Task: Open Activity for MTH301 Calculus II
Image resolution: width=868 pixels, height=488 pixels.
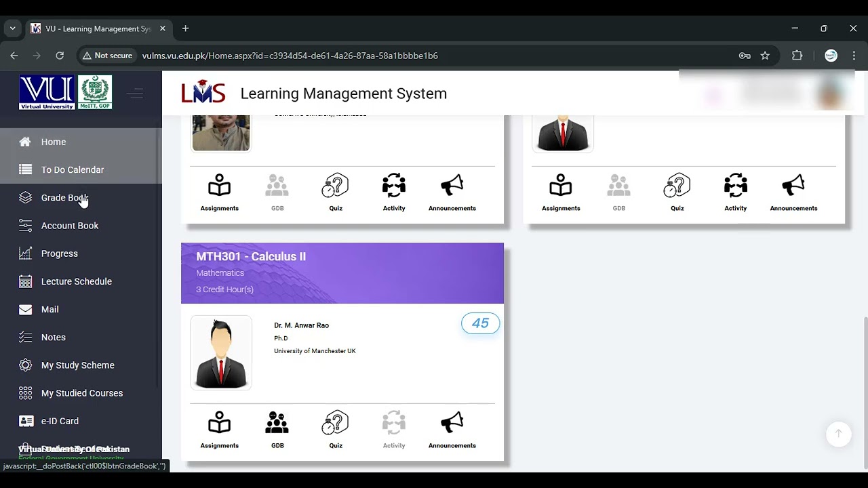Action: (x=394, y=430)
